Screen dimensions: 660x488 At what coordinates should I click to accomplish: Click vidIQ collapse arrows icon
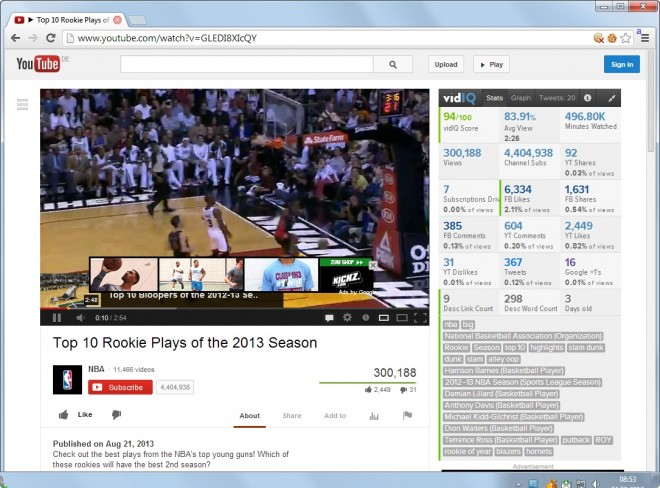pyautogui.click(x=612, y=98)
